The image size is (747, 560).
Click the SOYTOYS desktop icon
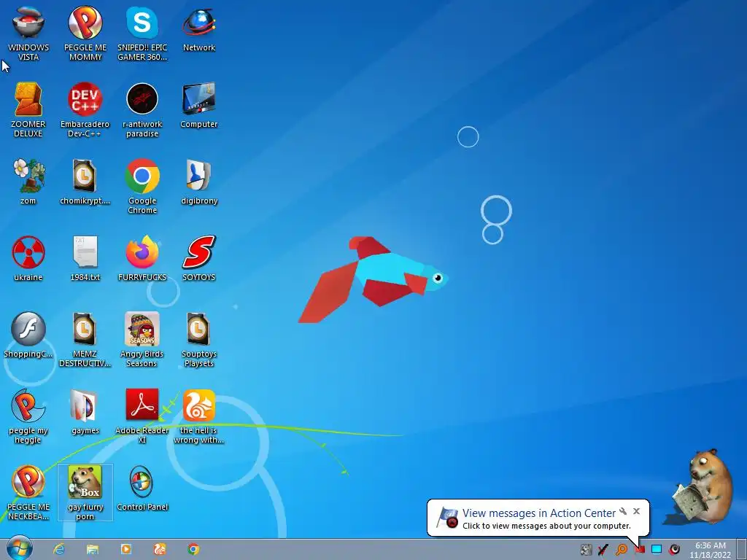click(x=198, y=259)
